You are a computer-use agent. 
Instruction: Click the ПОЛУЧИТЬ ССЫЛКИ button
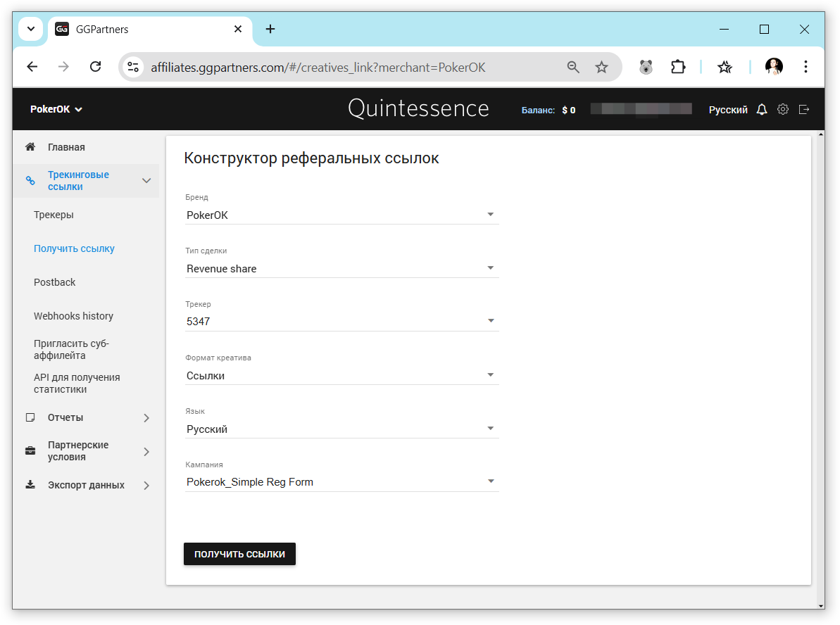click(239, 554)
